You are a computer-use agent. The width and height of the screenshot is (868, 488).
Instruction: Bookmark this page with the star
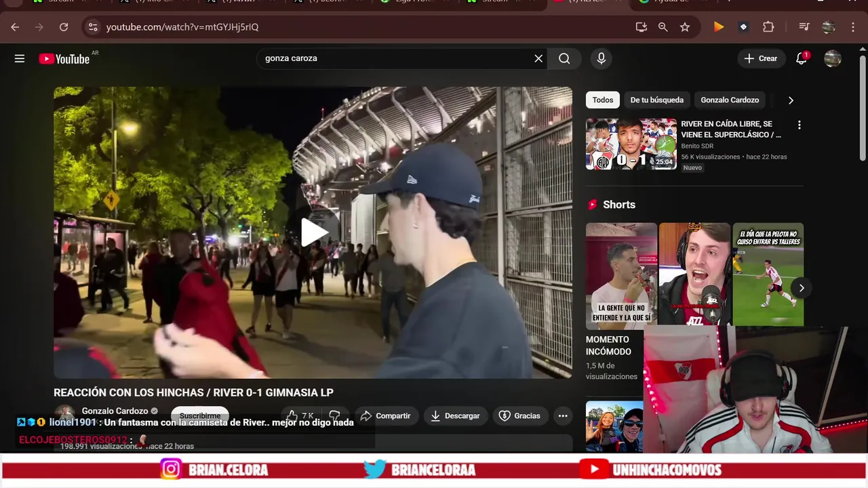tap(685, 27)
